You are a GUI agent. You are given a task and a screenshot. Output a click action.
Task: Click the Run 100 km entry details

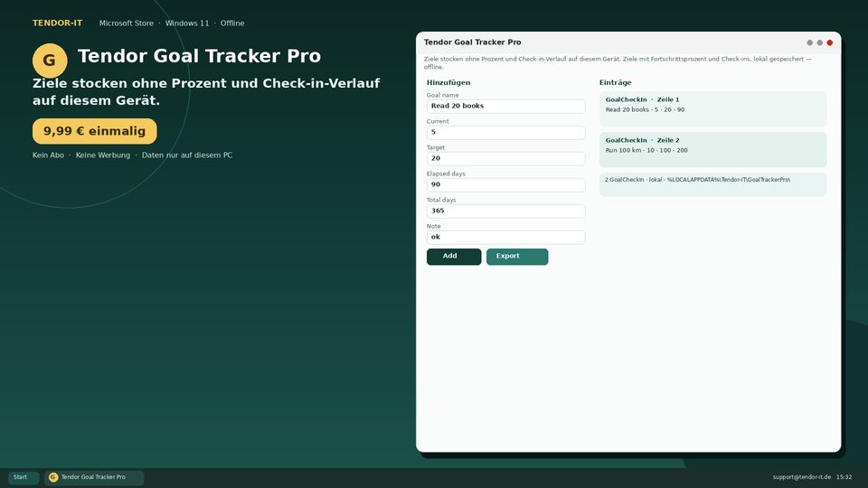646,151
